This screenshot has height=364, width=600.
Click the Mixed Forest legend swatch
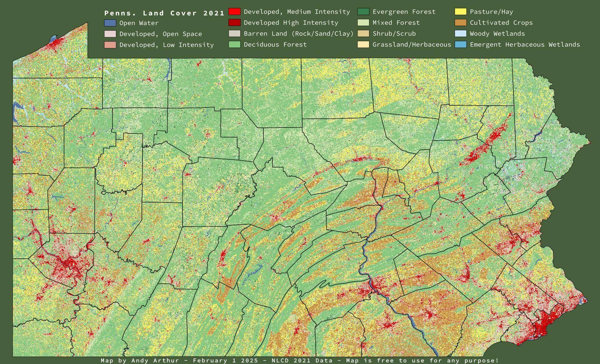(x=363, y=22)
